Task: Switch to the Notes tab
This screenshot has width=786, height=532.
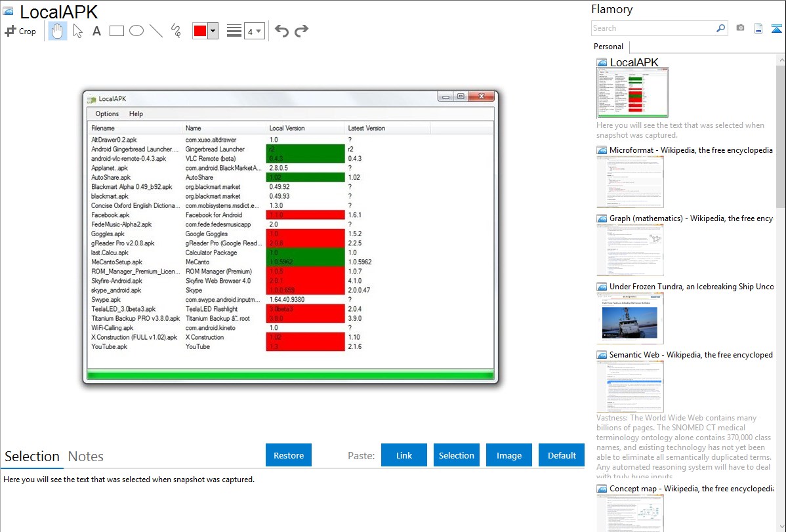Action: [x=86, y=457]
